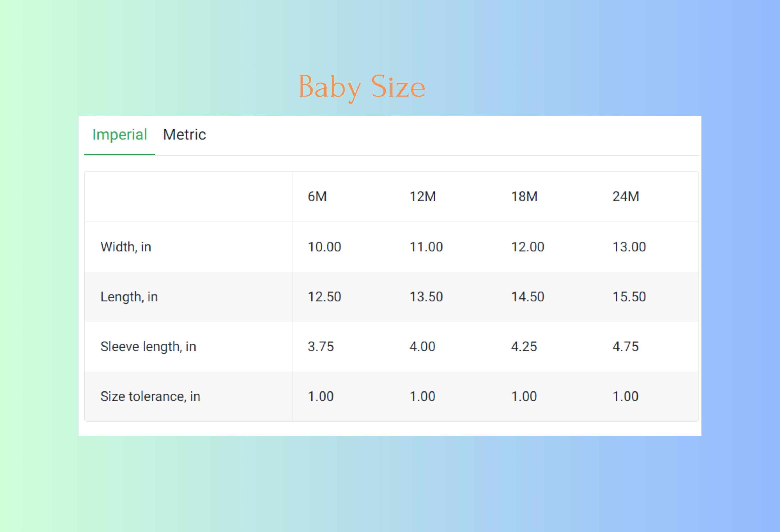780x532 pixels.
Task: Select the 24M column header
Action: pos(626,196)
